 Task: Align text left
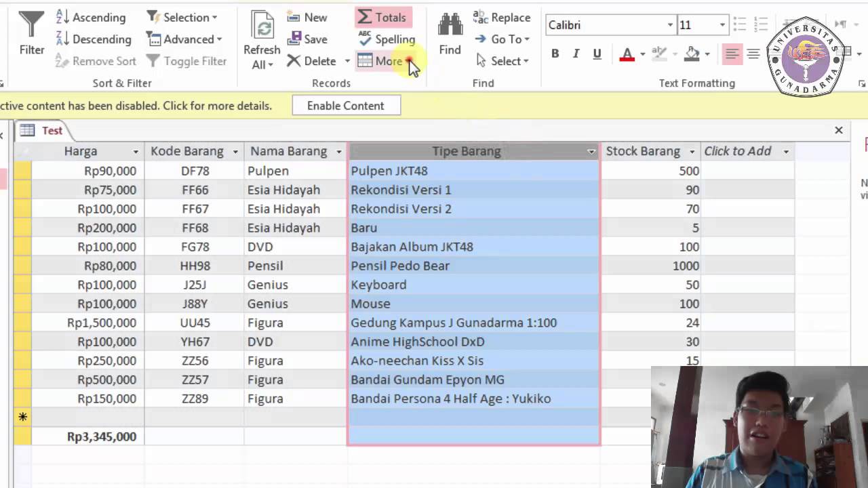click(732, 54)
